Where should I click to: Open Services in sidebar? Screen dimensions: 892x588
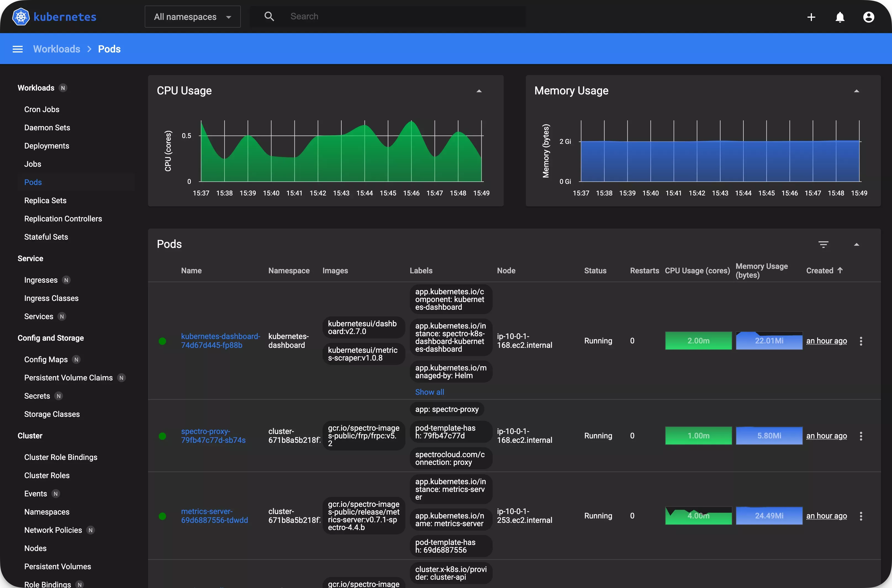(39, 317)
